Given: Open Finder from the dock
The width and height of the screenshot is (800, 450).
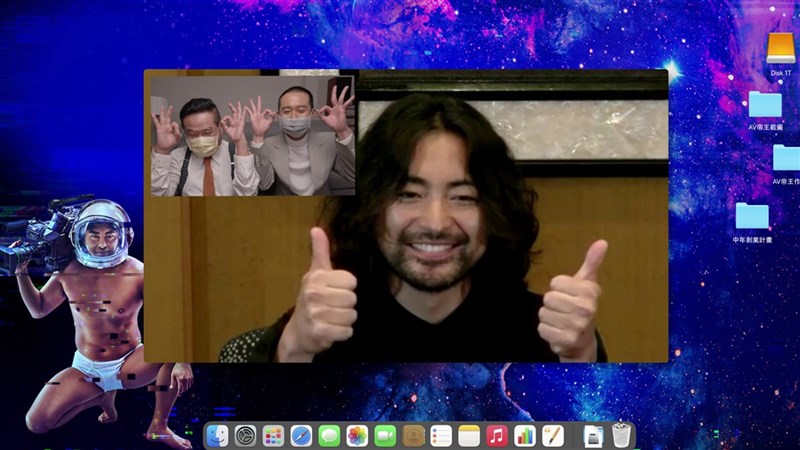Looking at the screenshot, I should (217, 436).
